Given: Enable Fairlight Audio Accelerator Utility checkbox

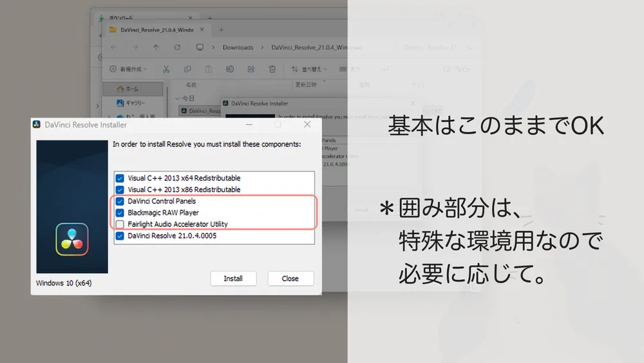Looking at the screenshot, I should tap(120, 224).
